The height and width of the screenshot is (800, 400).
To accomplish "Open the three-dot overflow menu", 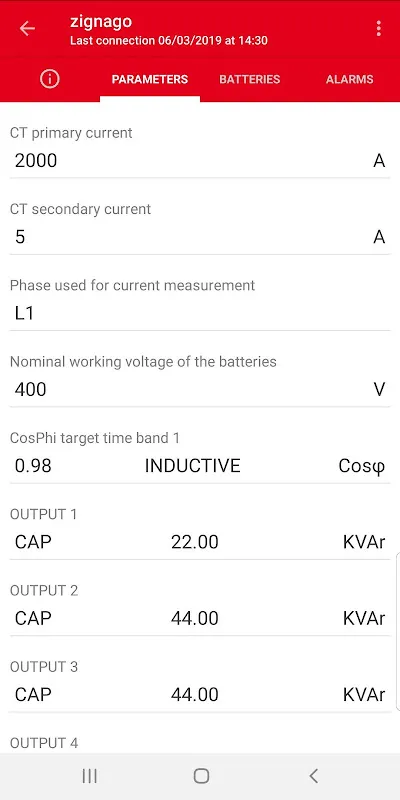I will [378, 29].
